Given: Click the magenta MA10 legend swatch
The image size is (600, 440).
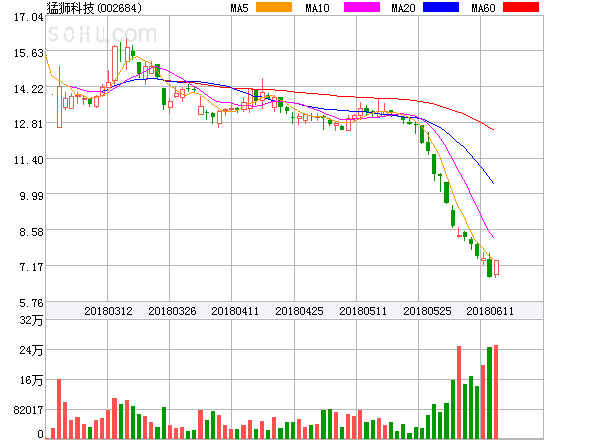Looking at the screenshot, I should 362,7.
